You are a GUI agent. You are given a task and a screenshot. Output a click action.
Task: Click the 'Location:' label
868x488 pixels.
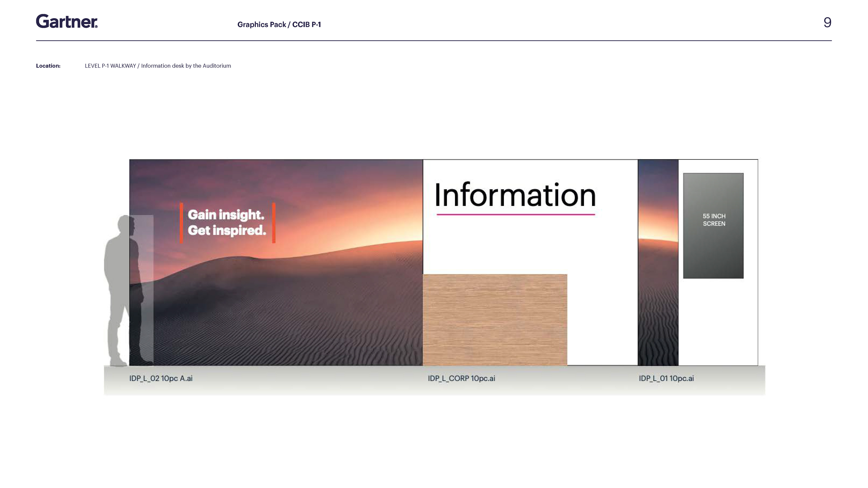point(48,66)
